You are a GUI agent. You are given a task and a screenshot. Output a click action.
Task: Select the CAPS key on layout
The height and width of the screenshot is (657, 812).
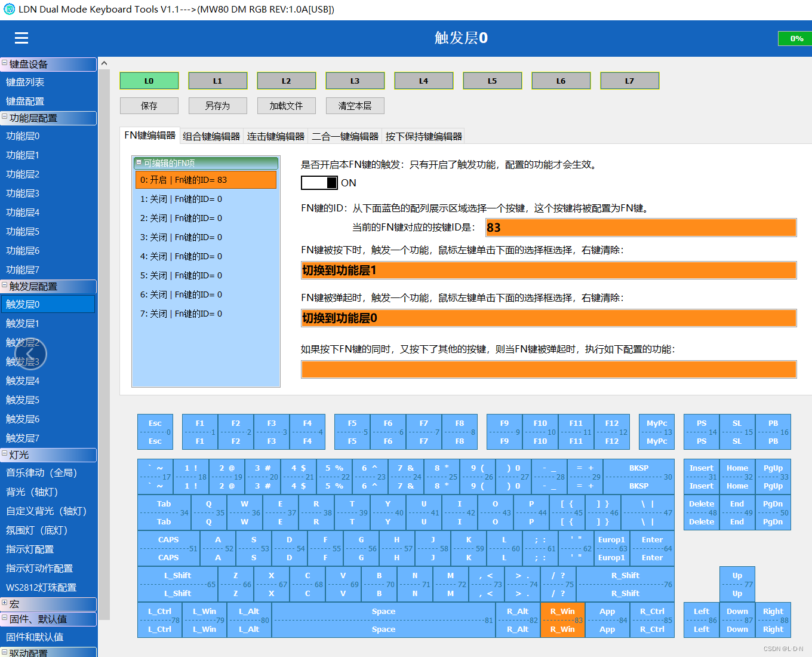[x=168, y=548]
